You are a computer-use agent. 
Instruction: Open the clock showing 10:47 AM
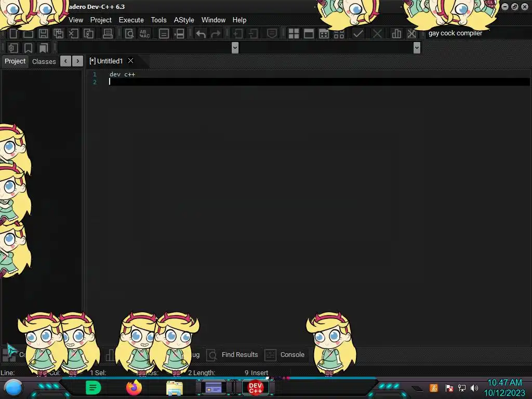[504, 383]
